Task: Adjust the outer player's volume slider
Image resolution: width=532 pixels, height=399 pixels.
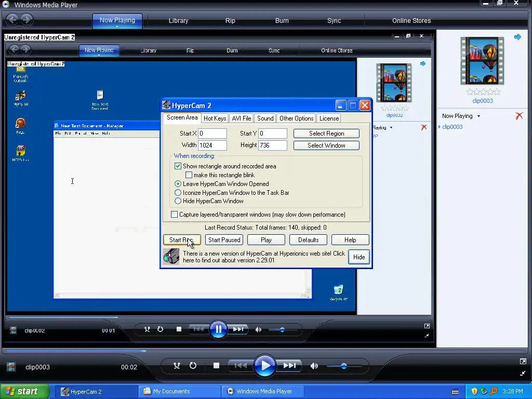Action: (x=343, y=366)
